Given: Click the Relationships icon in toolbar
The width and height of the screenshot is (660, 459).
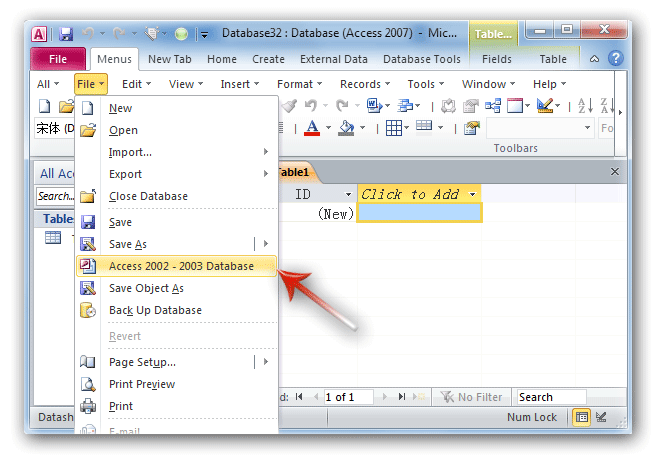Looking at the screenshot, I should click(493, 105).
